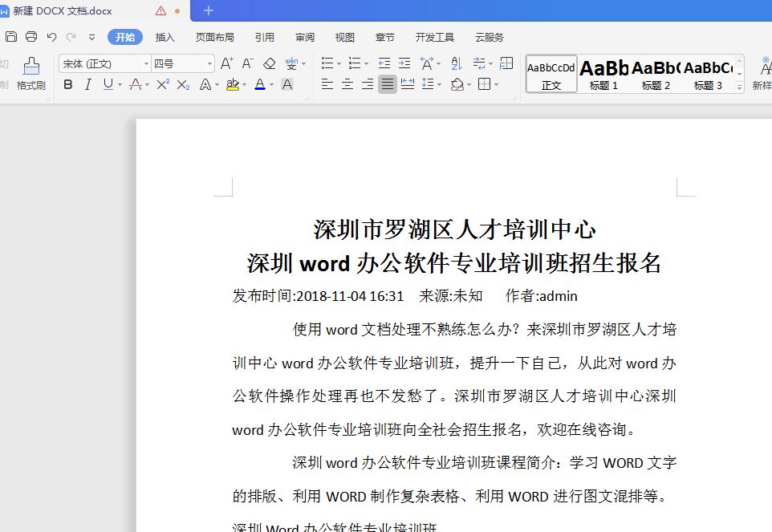Screen dimensions: 772x532
Task: Click the justify alignment button
Action: coord(388,84)
